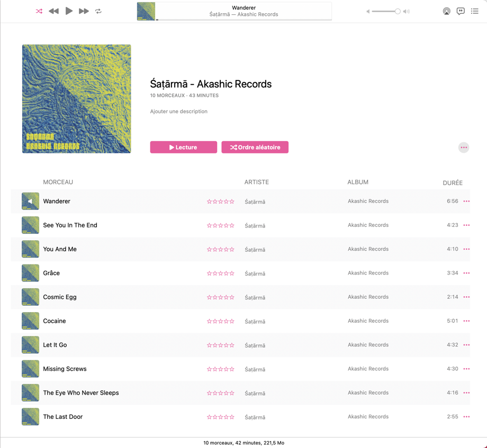Click the album artwork cover image
This screenshot has height=448, width=487.
(x=77, y=99)
